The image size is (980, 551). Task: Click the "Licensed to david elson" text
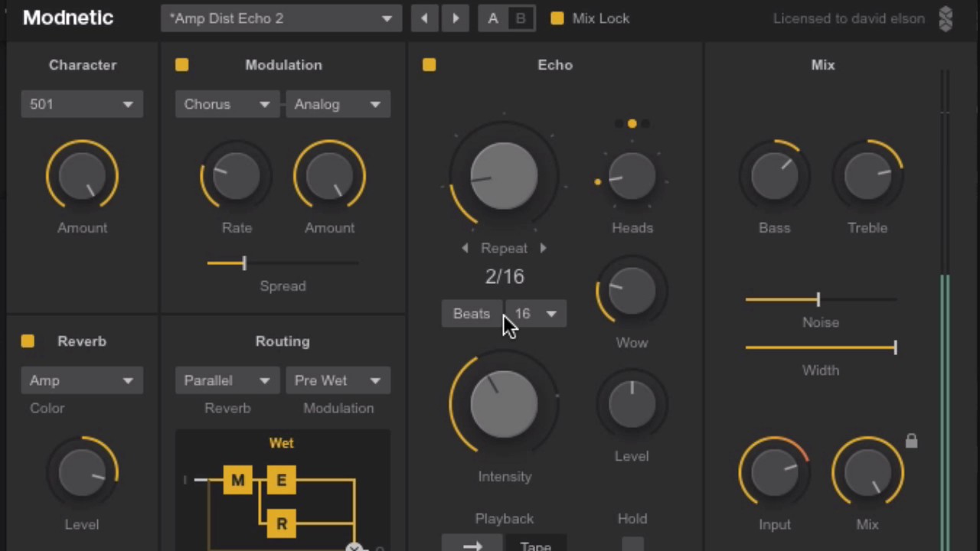(848, 18)
